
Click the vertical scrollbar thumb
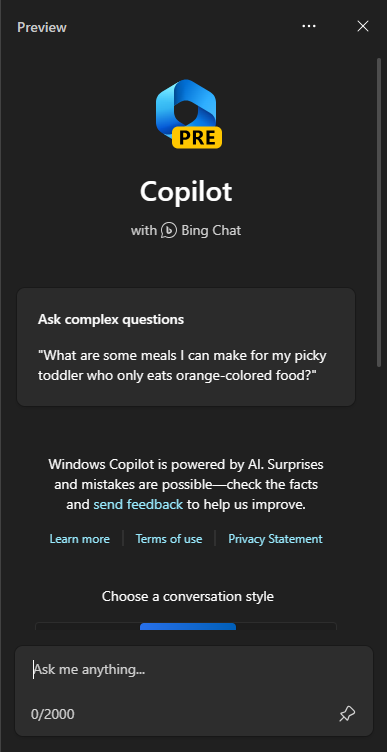pos(378,213)
